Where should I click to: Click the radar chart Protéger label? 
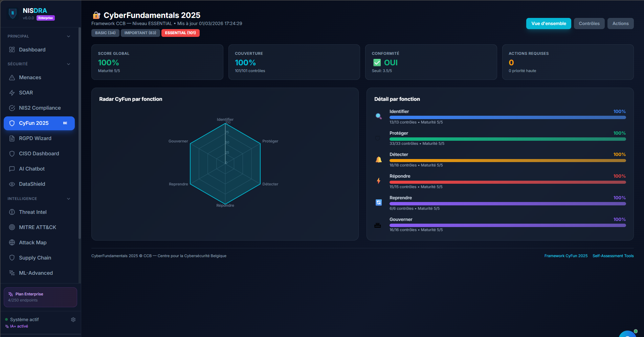click(270, 141)
